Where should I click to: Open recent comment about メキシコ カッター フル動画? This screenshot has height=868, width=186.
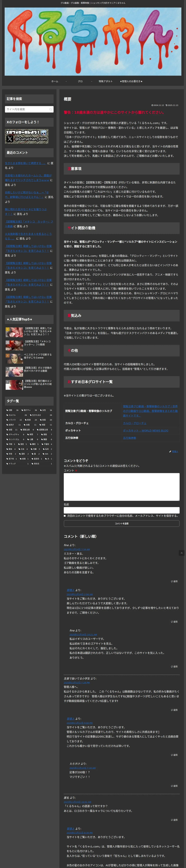point(29,224)
